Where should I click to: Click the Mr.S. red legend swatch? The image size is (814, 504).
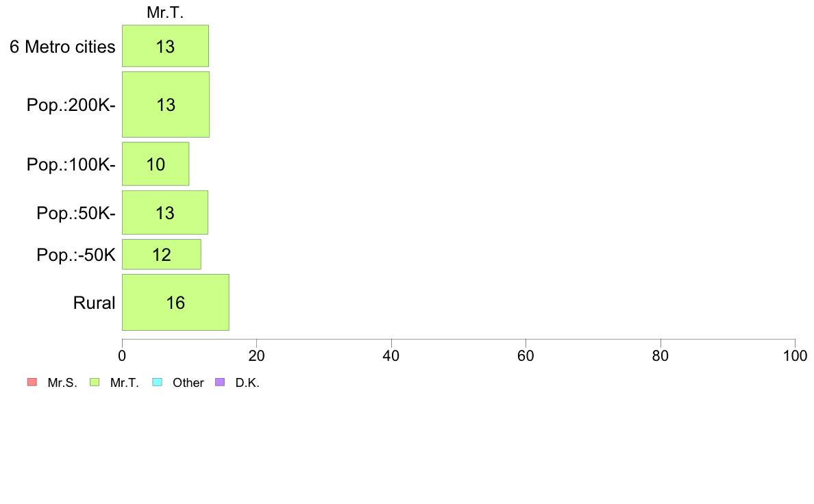click(32, 382)
